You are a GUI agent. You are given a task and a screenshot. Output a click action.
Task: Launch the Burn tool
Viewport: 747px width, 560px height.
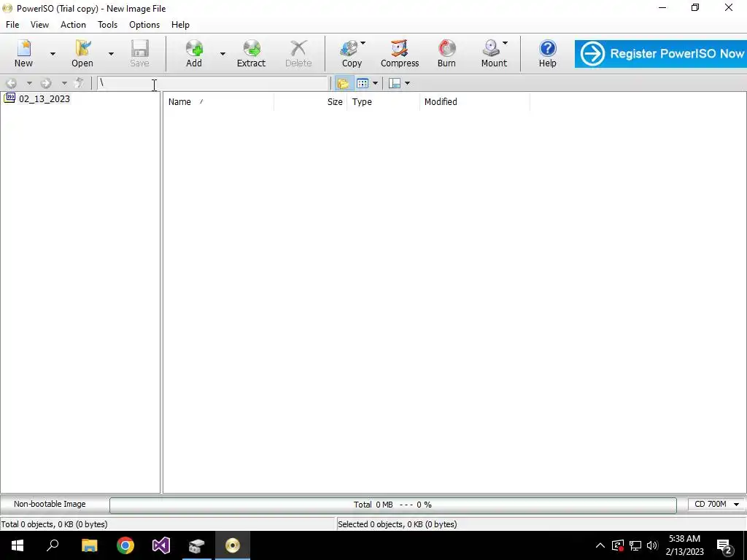tap(446, 53)
